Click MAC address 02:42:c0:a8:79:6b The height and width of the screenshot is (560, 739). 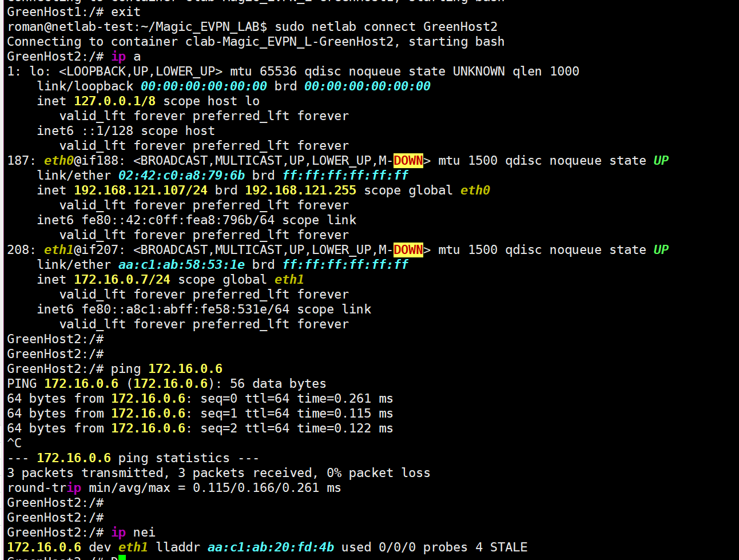click(x=181, y=176)
